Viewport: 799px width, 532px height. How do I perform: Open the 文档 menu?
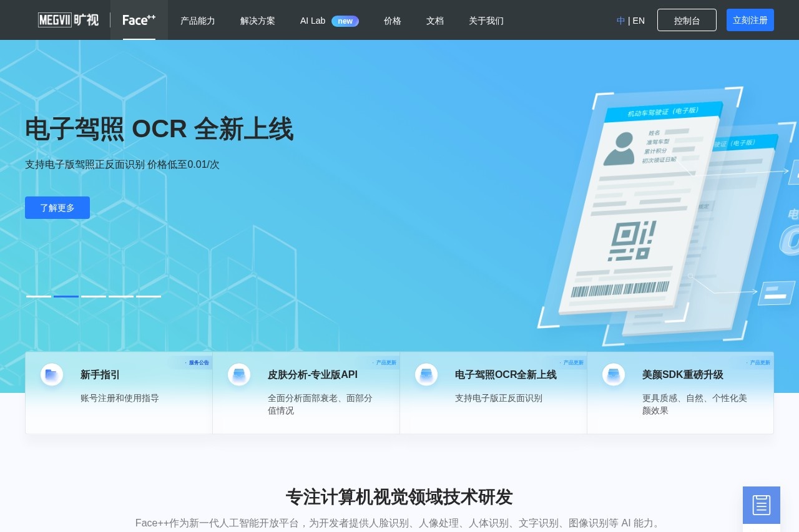tap(435, 21)
